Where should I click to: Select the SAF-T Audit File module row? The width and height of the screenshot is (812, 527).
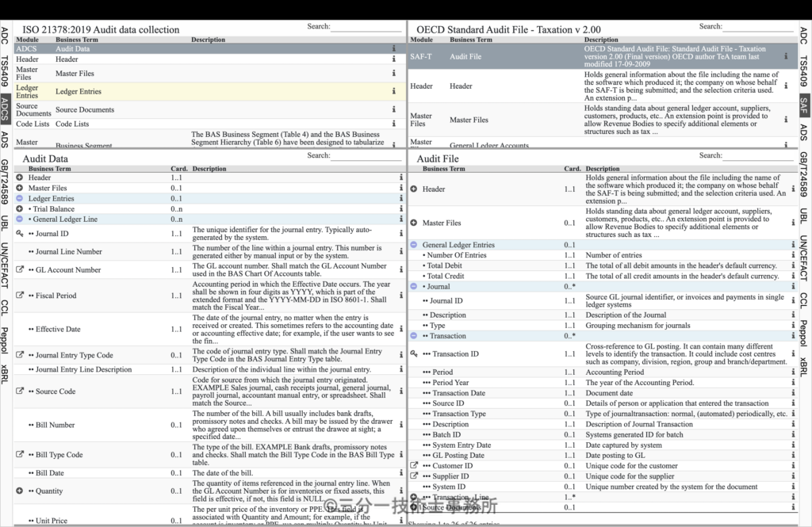[603, 56]
